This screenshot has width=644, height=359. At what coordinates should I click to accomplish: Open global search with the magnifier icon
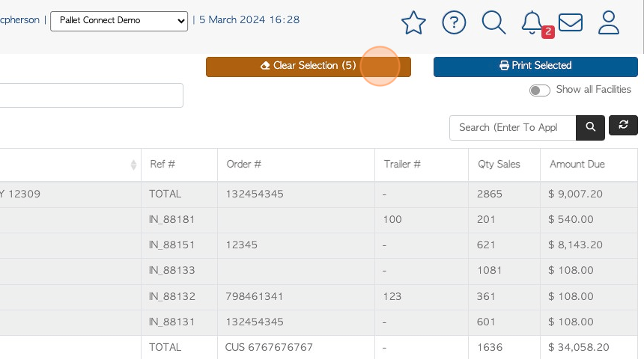[x=493, y=22]
